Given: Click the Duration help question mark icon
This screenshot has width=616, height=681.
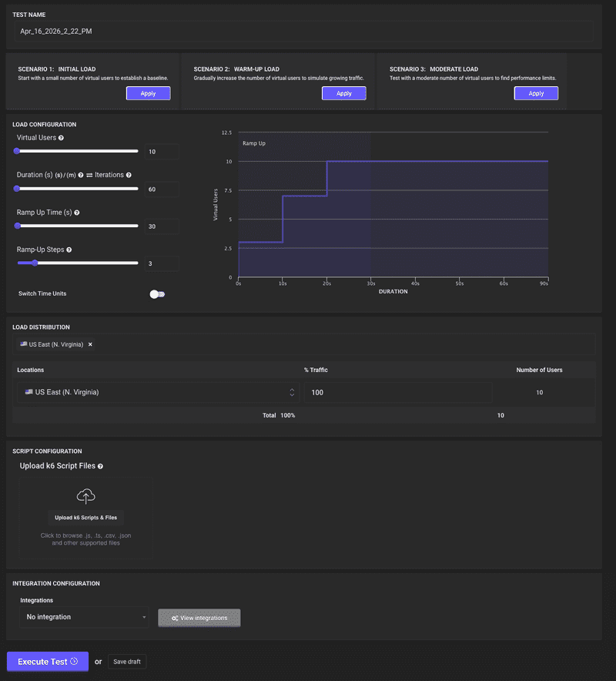Looking at the screenshot, I should [81, 176].
